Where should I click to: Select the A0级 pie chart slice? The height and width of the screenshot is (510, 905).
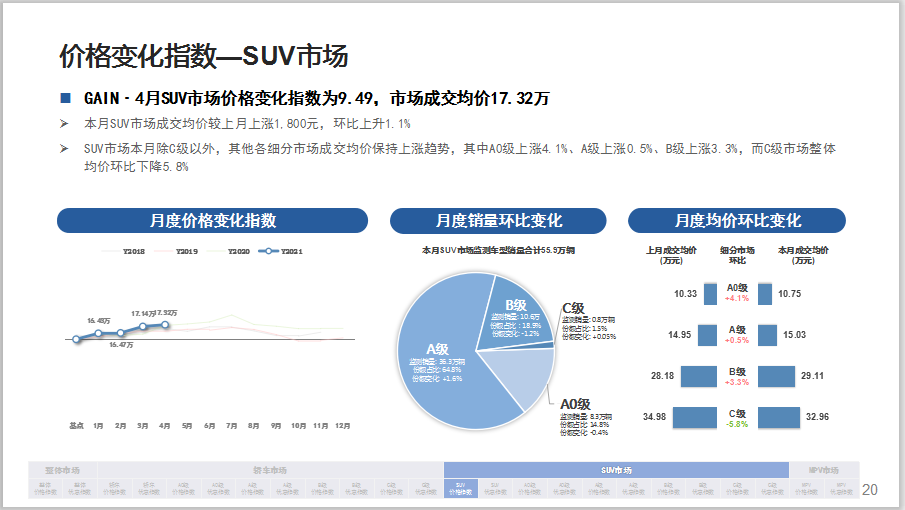point(522,380)
